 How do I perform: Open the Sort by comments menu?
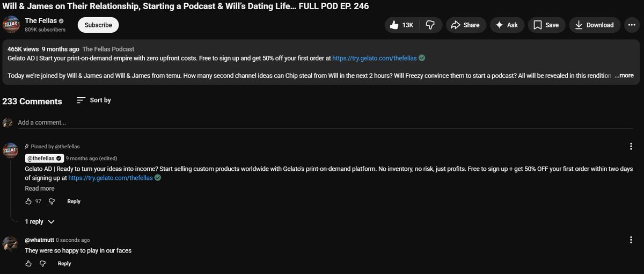[x=94, y=100]
